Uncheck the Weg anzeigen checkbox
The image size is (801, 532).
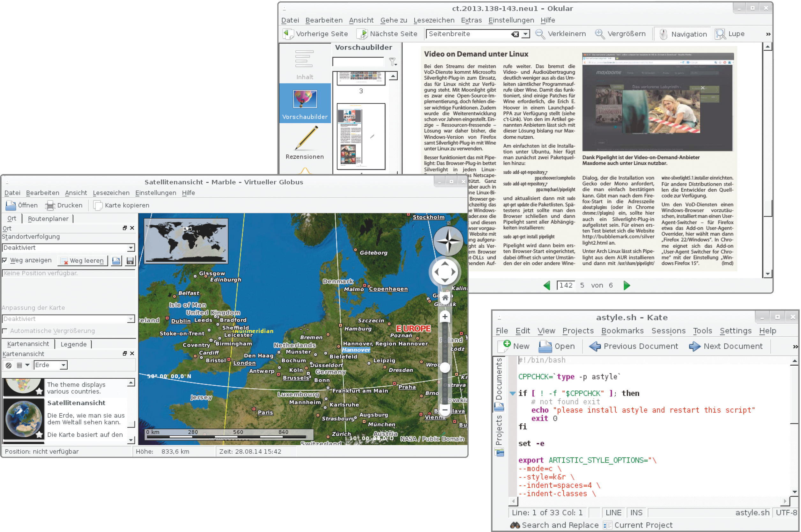[5, 260]
